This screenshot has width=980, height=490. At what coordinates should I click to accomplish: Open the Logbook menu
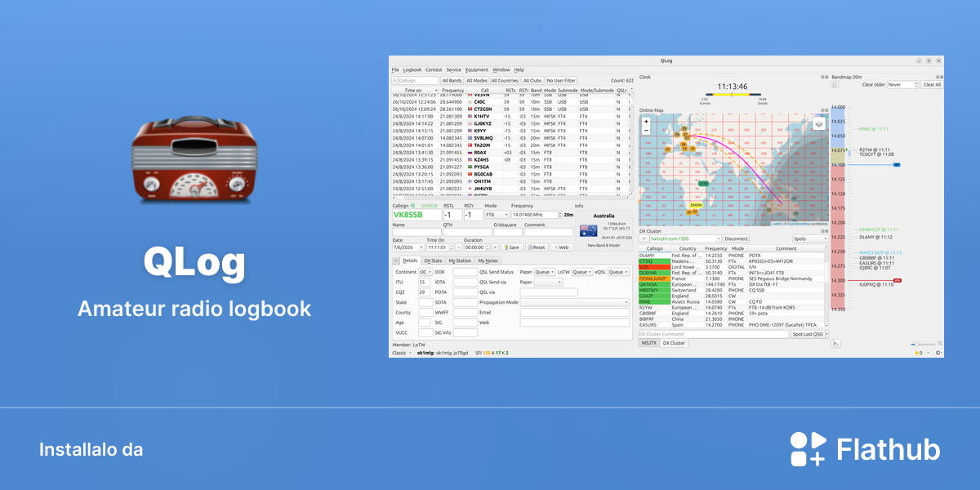[412, 70]
